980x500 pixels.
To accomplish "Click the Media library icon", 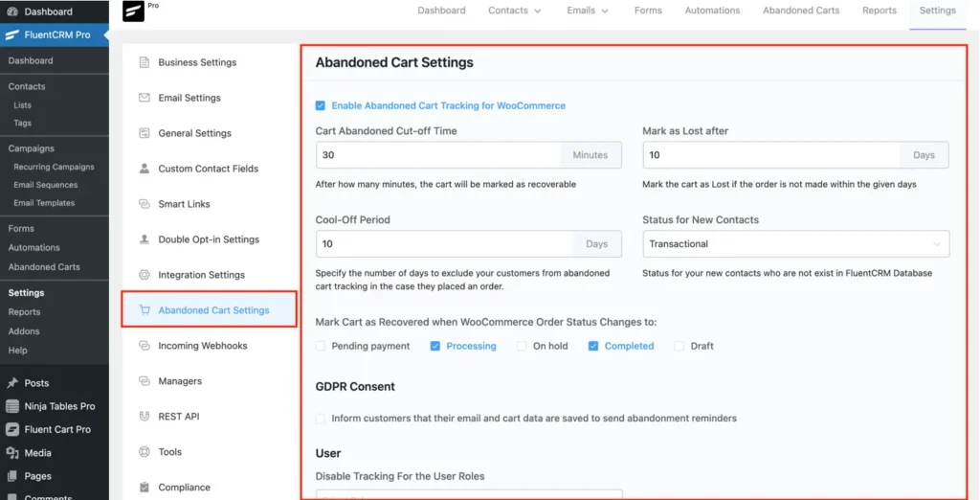I will pos(11,452).
